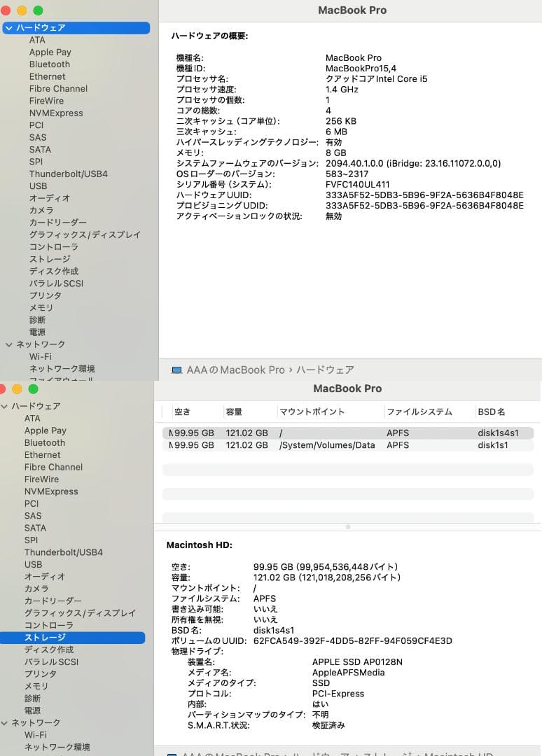Select the /System/Volumes/Data volume row
Image resolution: width=542 pixels, height=756 pixels.
pyautogui.click(x=347, y=445)
